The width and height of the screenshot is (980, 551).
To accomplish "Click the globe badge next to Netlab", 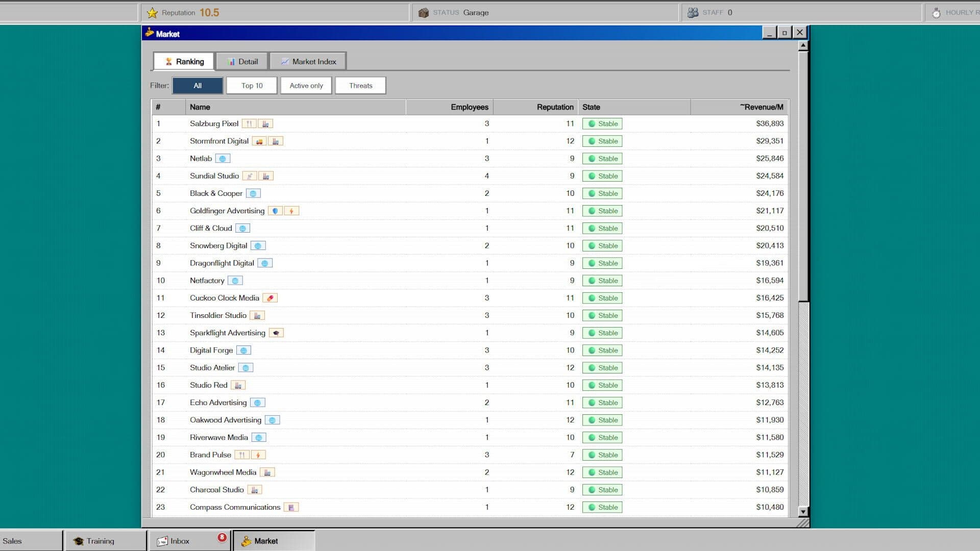I will click(223, 159).
